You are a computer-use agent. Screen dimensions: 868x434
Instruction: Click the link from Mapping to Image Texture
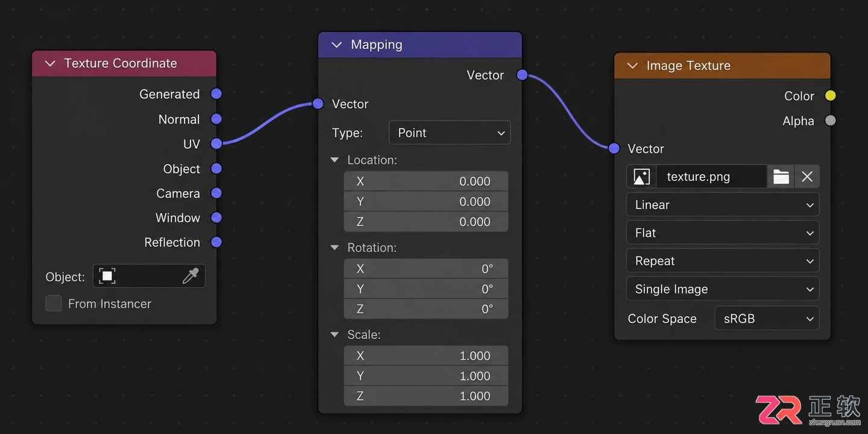(568, 111)
